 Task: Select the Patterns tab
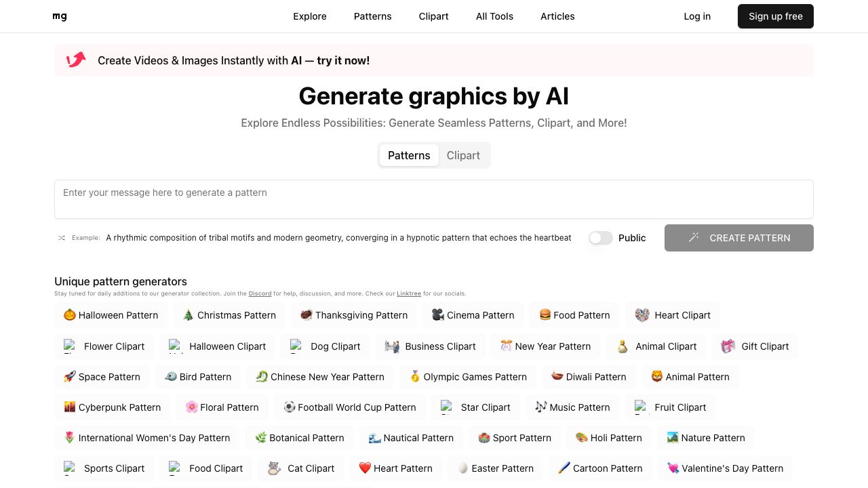409,155
